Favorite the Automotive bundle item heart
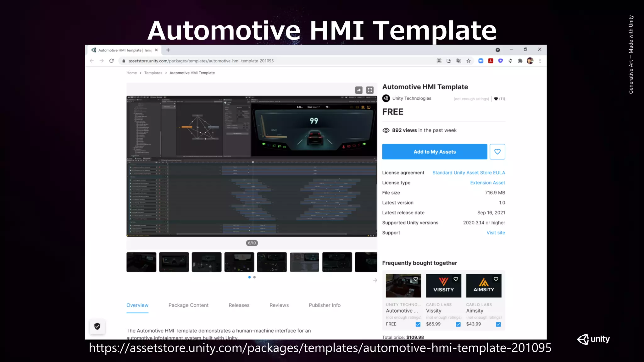Viewport: 644px width, 362px height. tap(416, 279)
